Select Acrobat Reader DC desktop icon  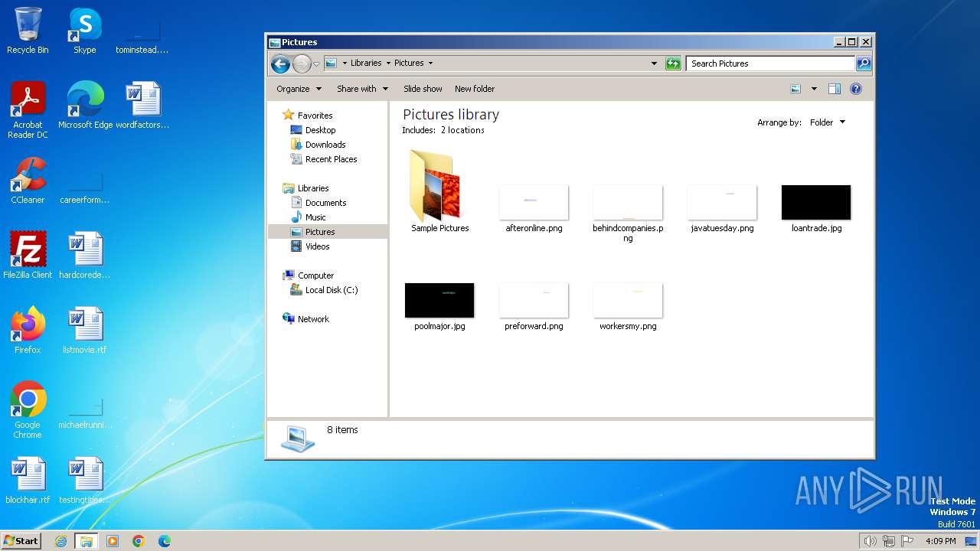28,110
